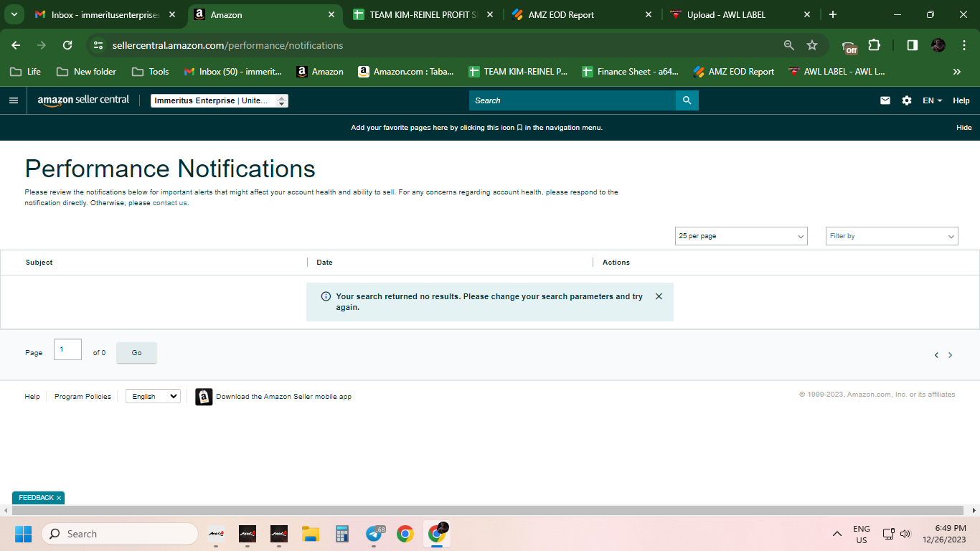Image resolution: width=980 pixels, height=551 pixels.
Task: Click the extension icon labeled Off
Action: [x=849, y=47]
